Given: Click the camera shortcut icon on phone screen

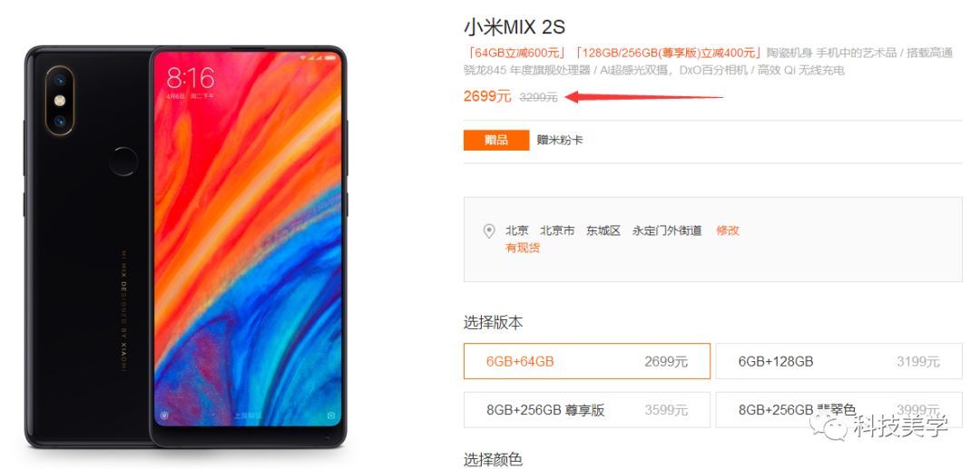Looking at the screenshot, I should click(331, 415).
